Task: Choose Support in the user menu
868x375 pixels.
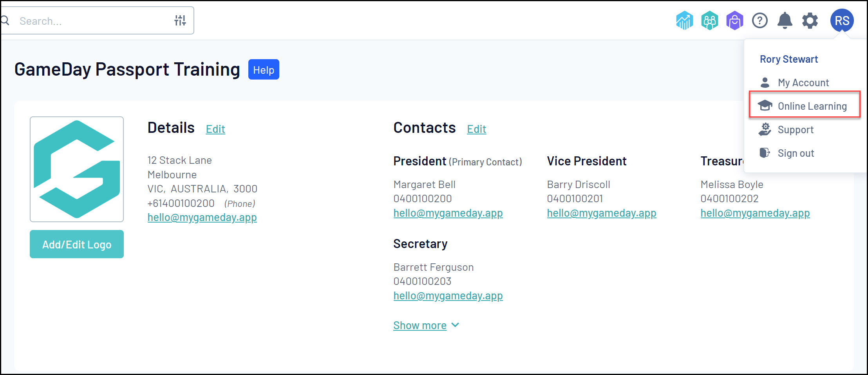Action: click(x=796, y=130)
